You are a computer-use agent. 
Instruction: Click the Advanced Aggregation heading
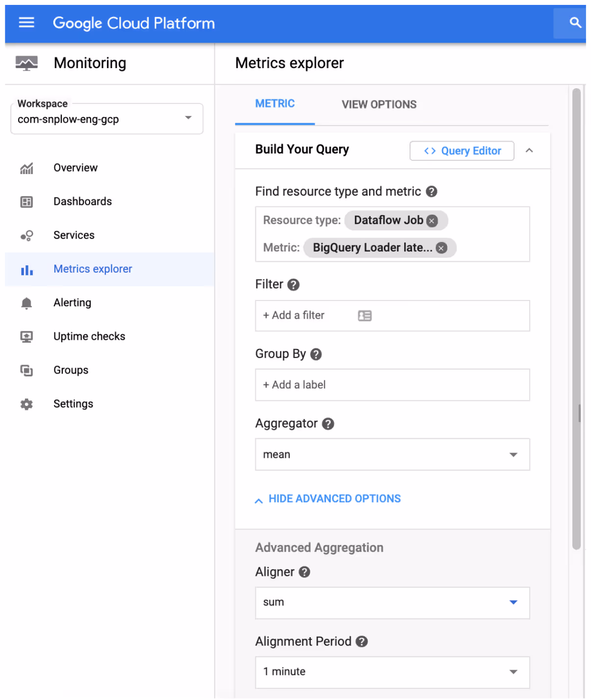319,548
